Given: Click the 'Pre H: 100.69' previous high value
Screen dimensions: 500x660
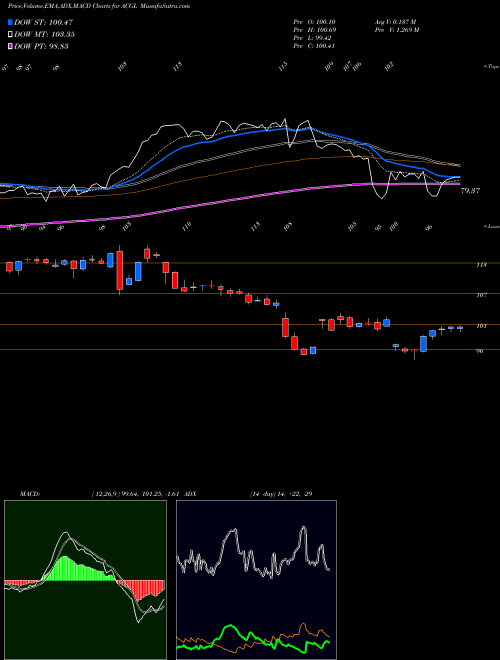Looking at the screenshot, I should click(314, 30).
